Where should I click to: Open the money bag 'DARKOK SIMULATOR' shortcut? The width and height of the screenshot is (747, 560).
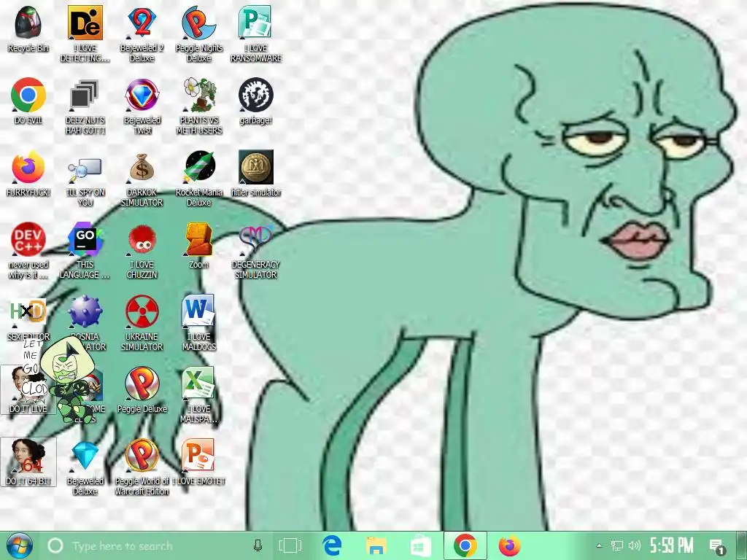(x=142, y=178)
